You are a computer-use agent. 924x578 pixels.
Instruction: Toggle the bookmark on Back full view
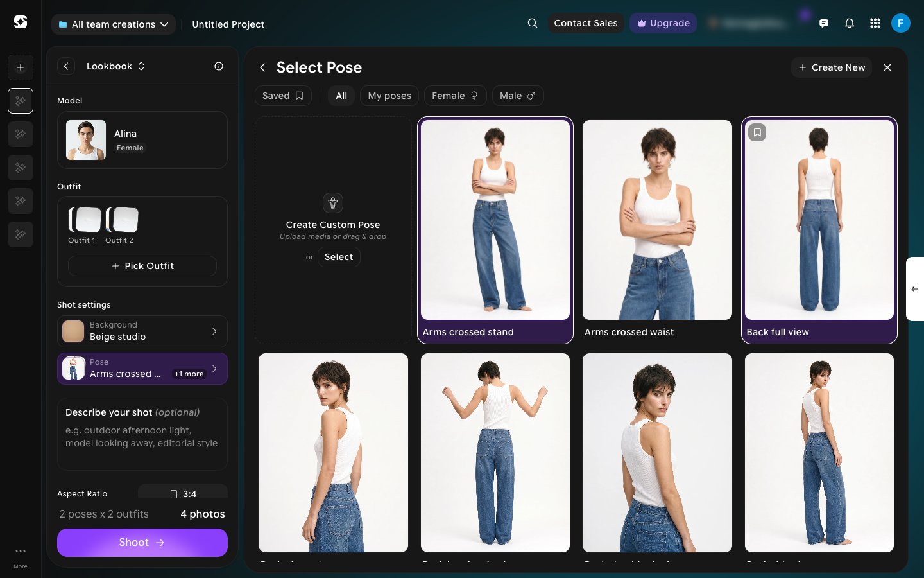click(x=757, y=132)
